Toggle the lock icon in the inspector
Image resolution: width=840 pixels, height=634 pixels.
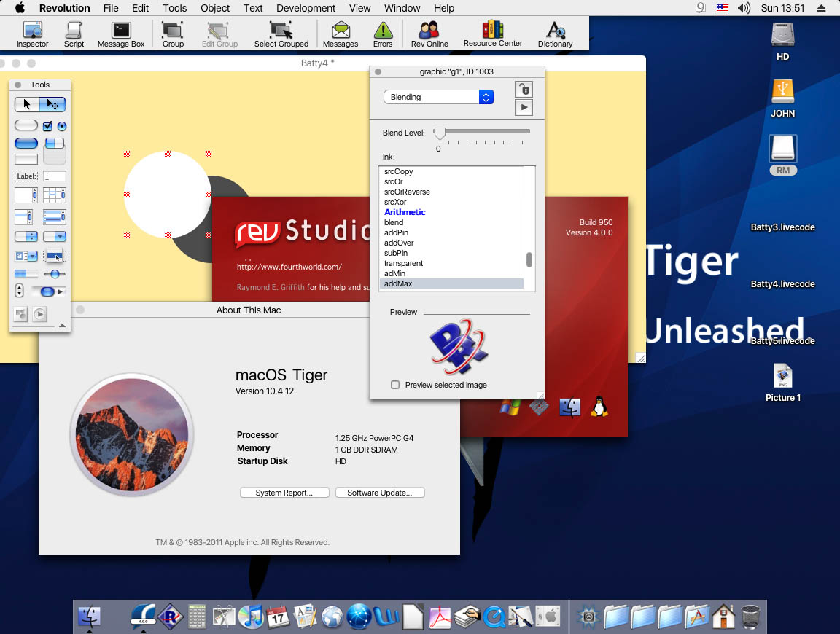click(x=524, y=89)
